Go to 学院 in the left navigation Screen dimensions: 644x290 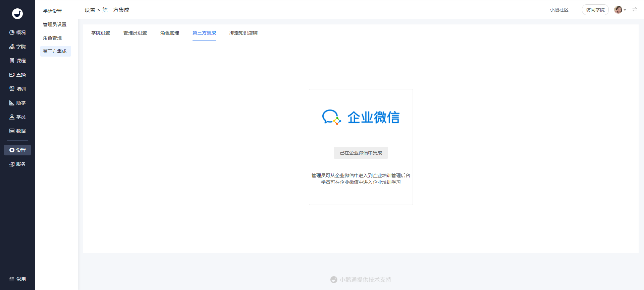17,47
